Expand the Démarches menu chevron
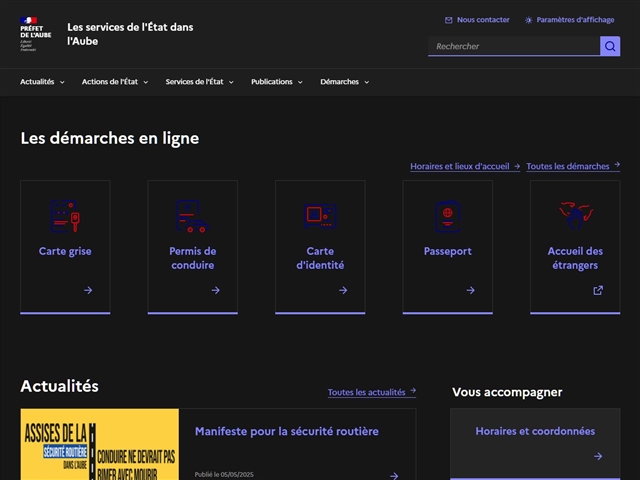Screen dimensions: 640x480 point(367,82)
